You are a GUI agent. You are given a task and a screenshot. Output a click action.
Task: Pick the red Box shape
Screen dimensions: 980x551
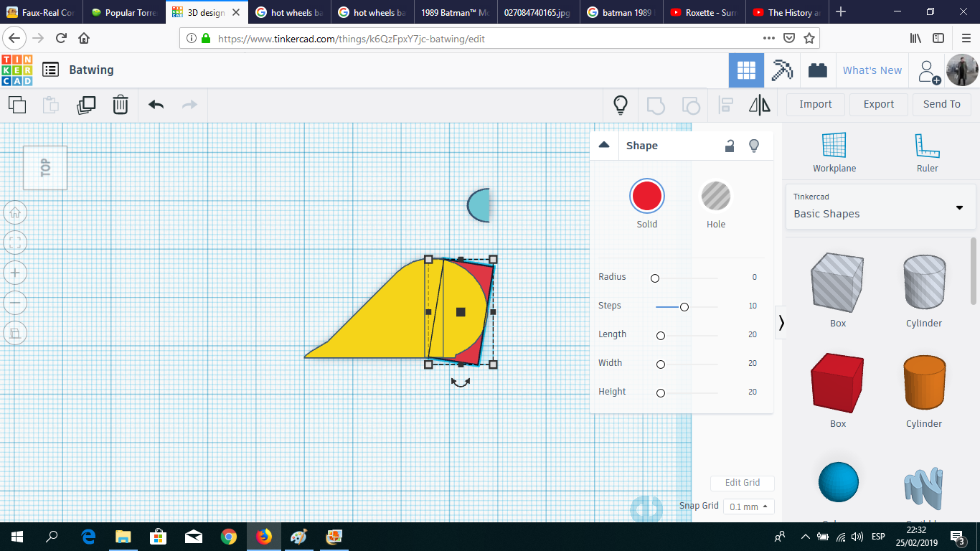click(x=837, y=382)
